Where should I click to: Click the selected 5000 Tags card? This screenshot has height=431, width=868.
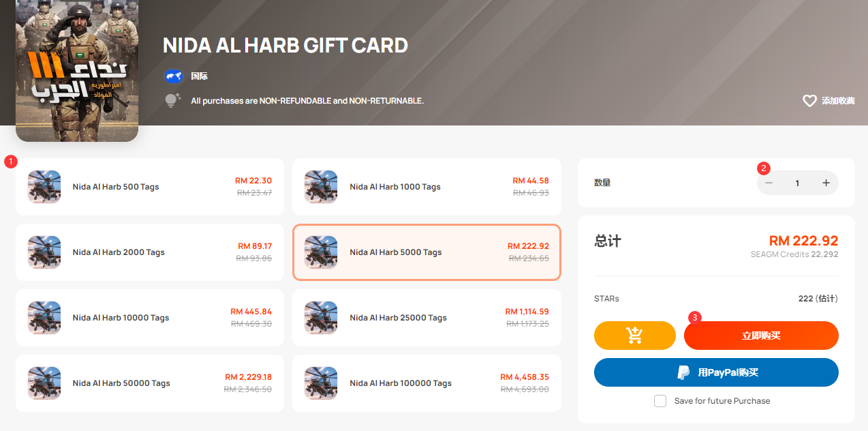pyautogui.click(x=427, y=252)
